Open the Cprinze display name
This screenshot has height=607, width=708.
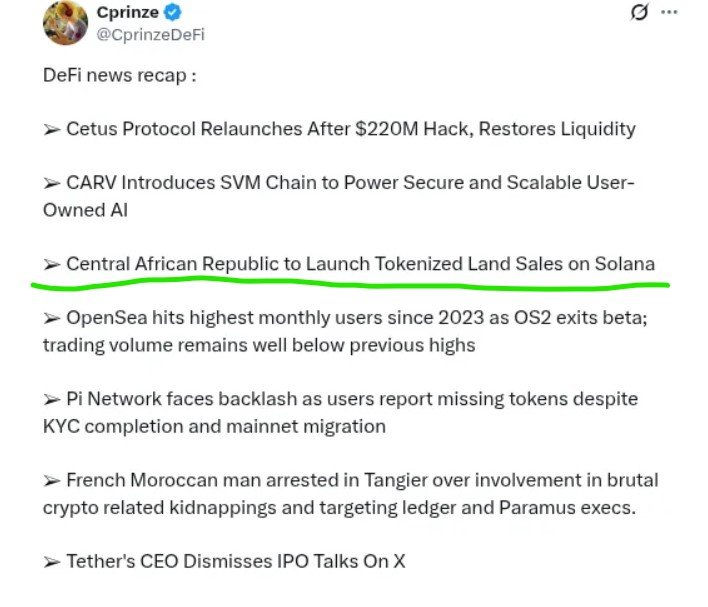[127, 12]
